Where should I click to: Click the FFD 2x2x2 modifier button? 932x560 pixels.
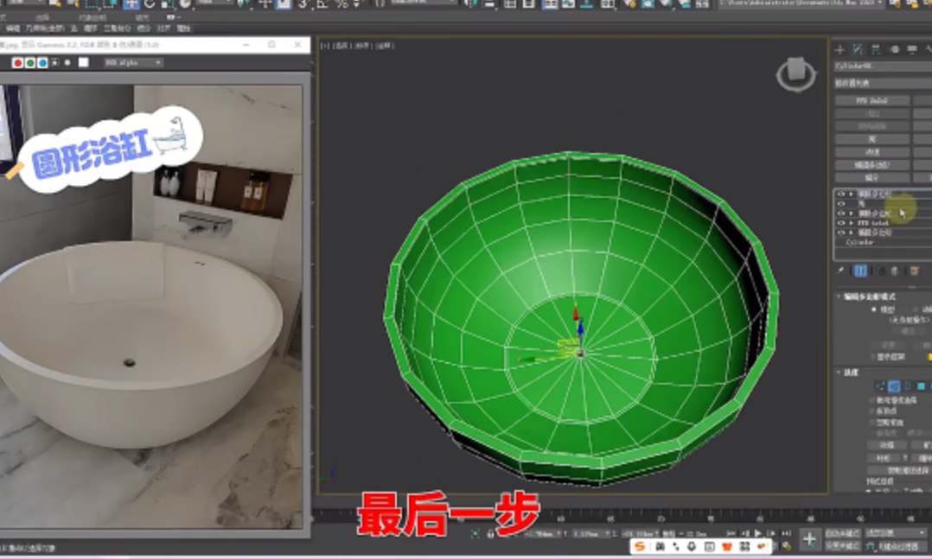(872, 100)
